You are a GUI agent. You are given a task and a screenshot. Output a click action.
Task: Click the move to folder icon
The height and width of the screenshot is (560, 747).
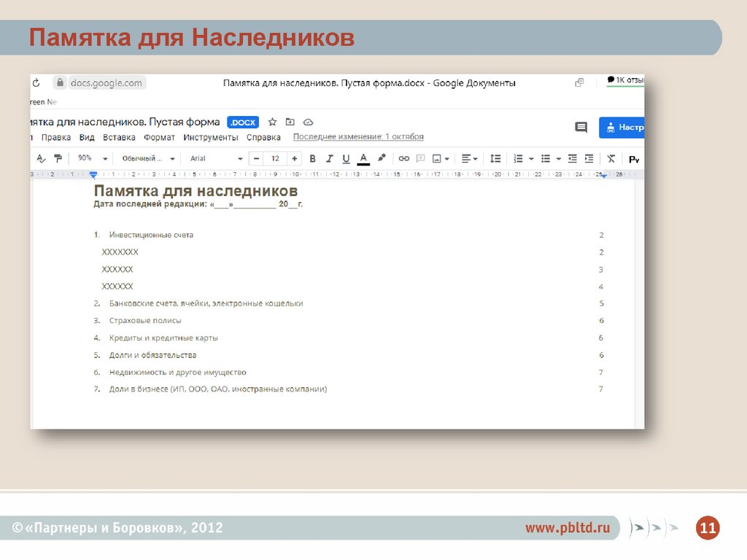tap(290, 122)
